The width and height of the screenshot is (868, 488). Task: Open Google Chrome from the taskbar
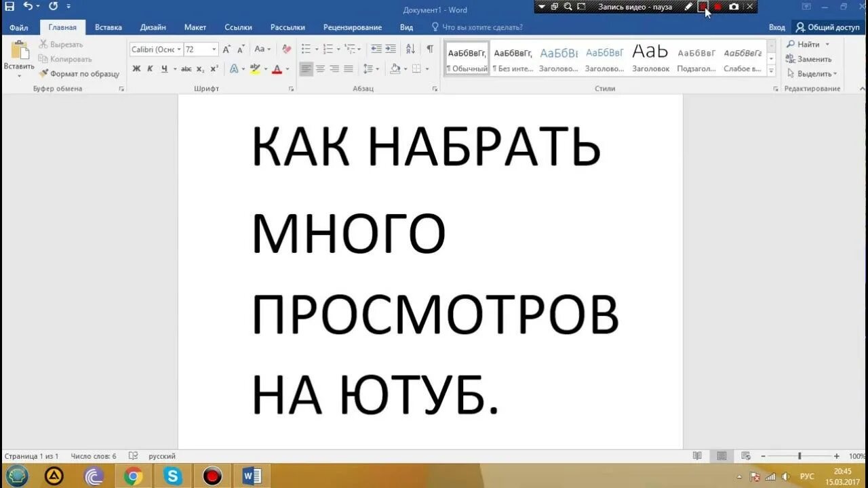[x=133, y=476]
